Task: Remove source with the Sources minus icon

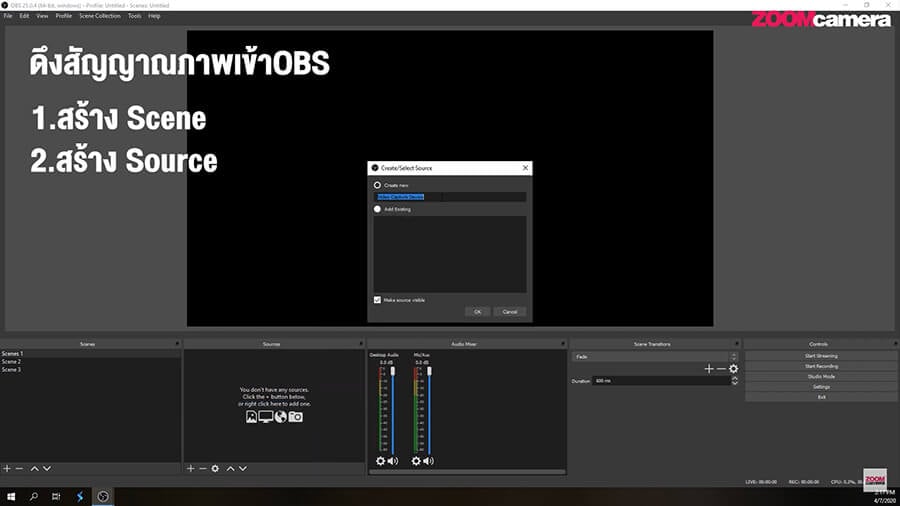Action: coord(203,469)
